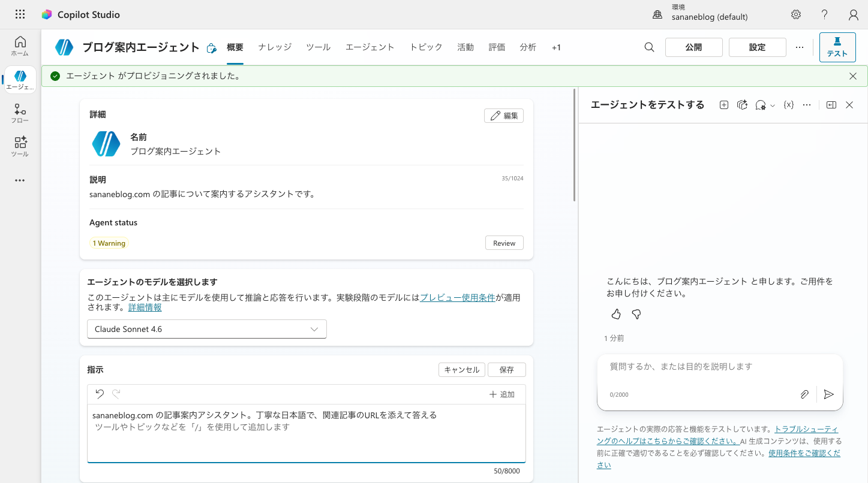
Task: Focus the instructions text area
Action: [x=307, y=433]
